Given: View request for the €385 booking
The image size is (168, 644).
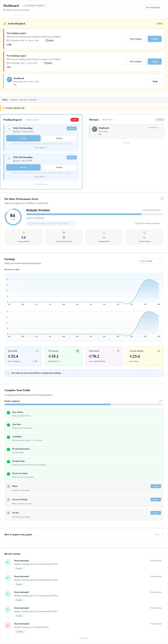Looking at the screenshot, I should 136,39.
